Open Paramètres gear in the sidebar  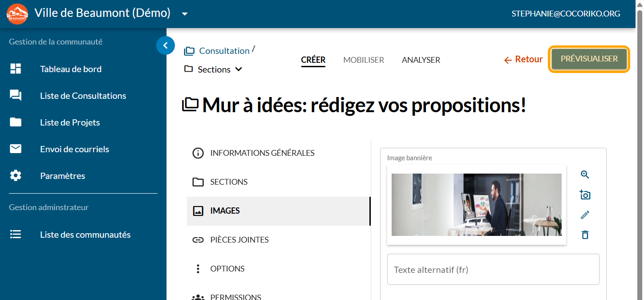(x=62, y=176)
